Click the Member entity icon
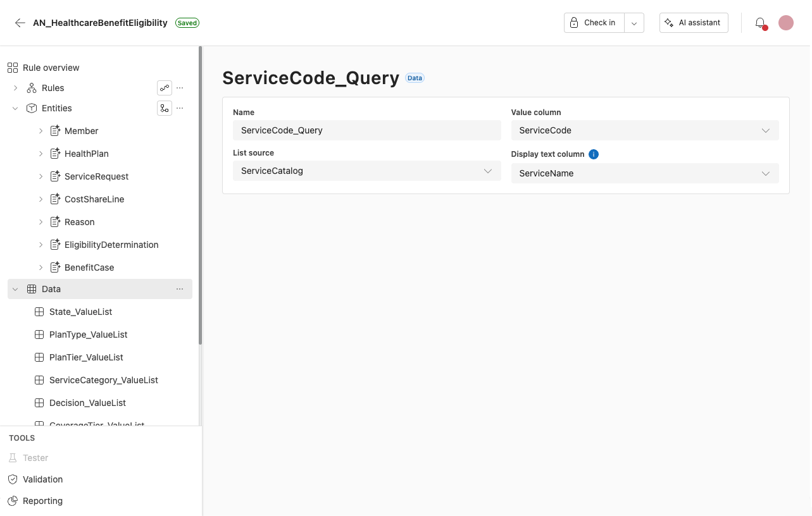Screen dimensions: 812x516 tap(55, 131)
